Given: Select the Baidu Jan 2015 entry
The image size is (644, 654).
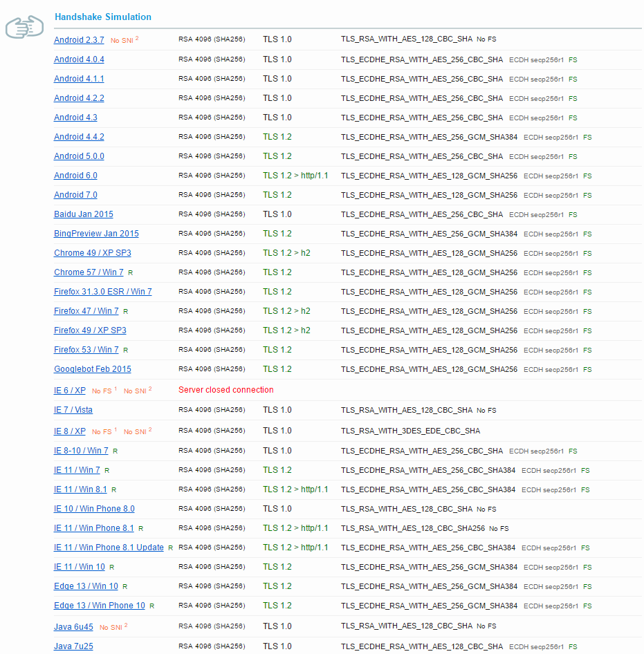Looking at the screenshot, I should tap(83, 214).
